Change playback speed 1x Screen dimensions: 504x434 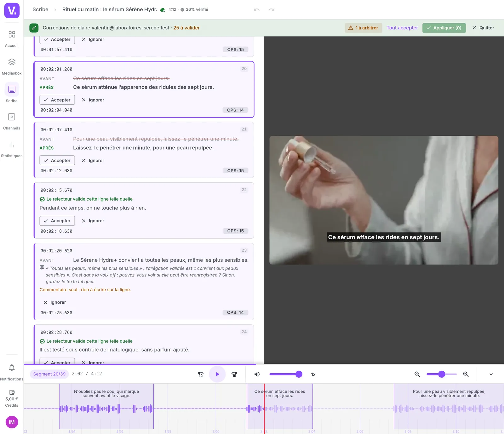point(313,374)
